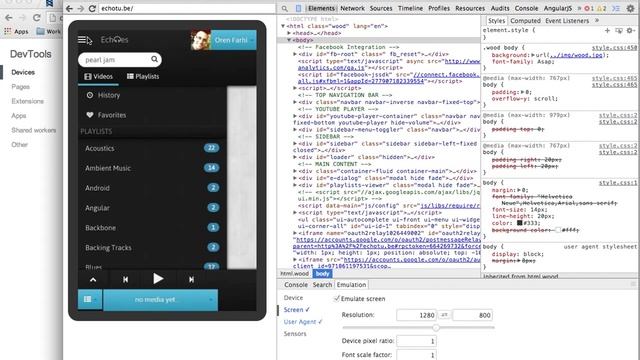The width and height of the screenshot is (640, 360).
Task: Switch to the Videos tab
Action: [98, 76]
